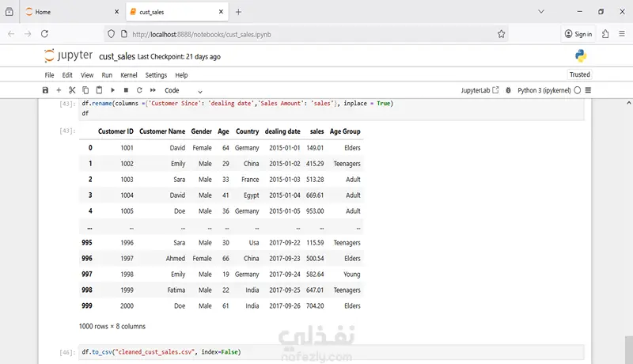Click the page info icon in the address bar

(124, 34)
